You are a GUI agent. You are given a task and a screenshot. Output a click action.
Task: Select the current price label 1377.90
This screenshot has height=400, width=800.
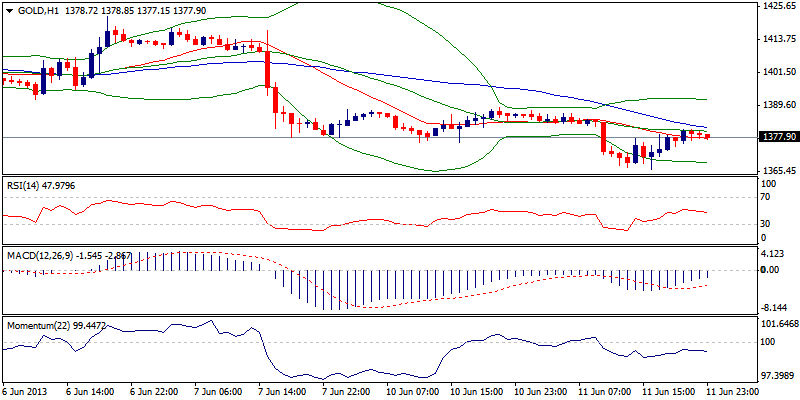click(777, 137)
